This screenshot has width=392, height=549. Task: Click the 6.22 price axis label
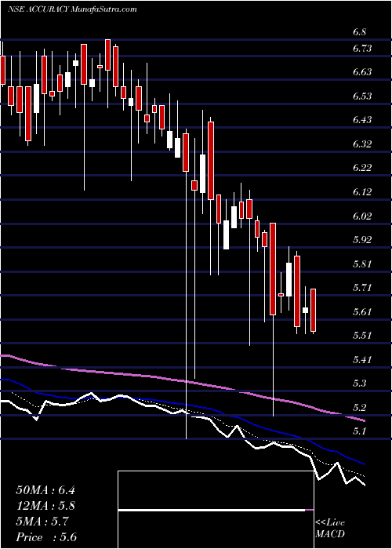(x=362, y=168)
